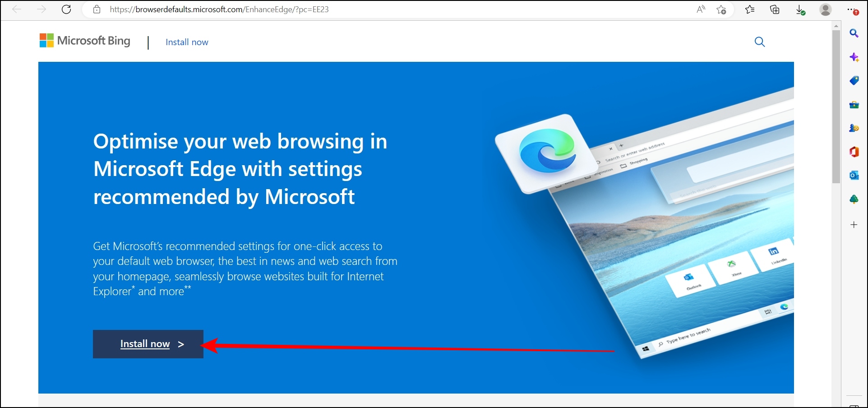
Task: Click the page search magnifier icon
Action: pyautogui.click(x=760, y=42)
